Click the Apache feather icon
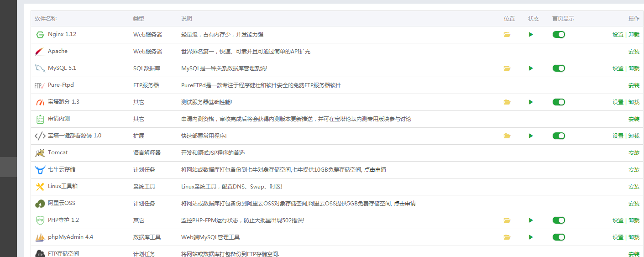The height and width of the screenshot is (257, 644). 40,52
